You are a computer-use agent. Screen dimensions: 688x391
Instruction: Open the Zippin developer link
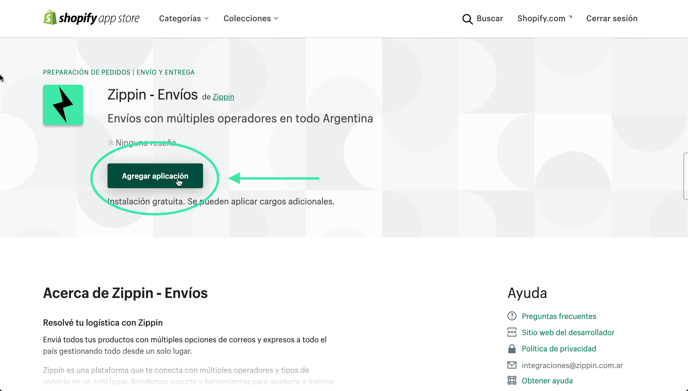click(x=223, y=97)
